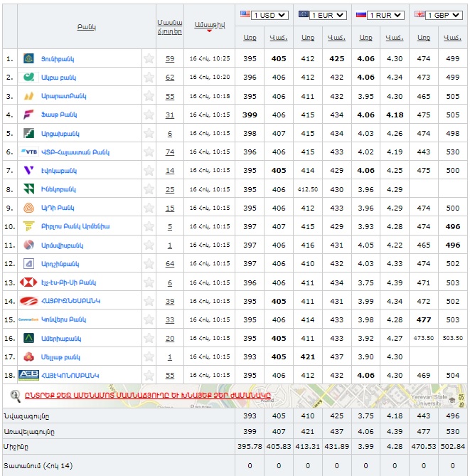Click the AEB bank logo in row 18
Screen dimensions: 470x476
28,375
